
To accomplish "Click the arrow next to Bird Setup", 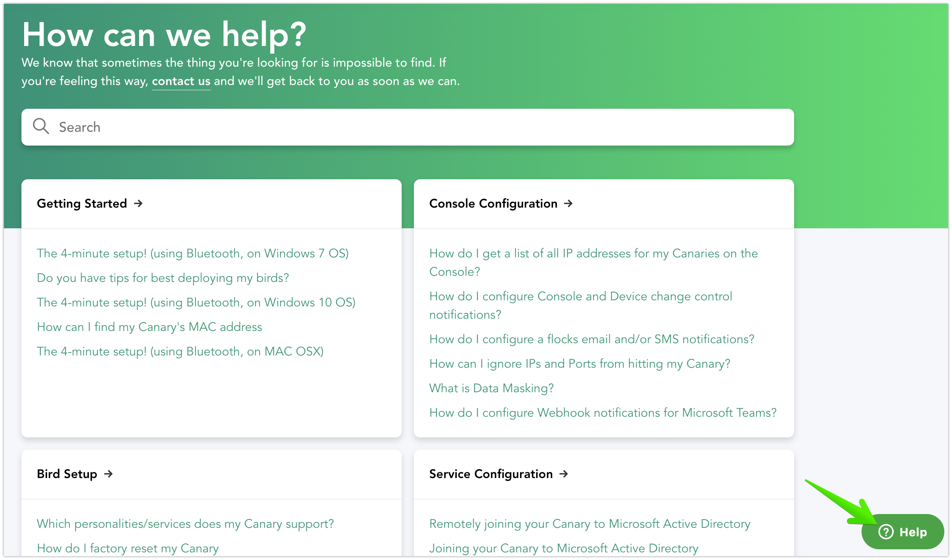I will pos(108,474).
